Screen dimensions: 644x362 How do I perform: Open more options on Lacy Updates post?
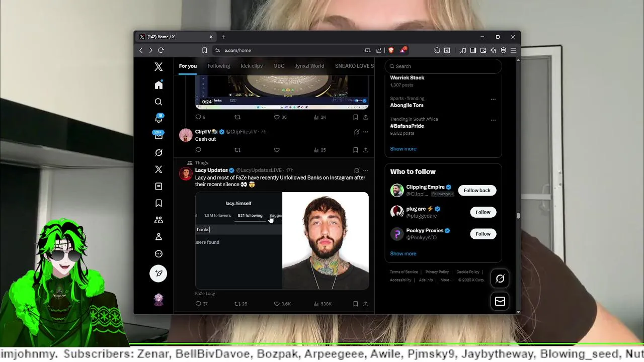[366, 170]
